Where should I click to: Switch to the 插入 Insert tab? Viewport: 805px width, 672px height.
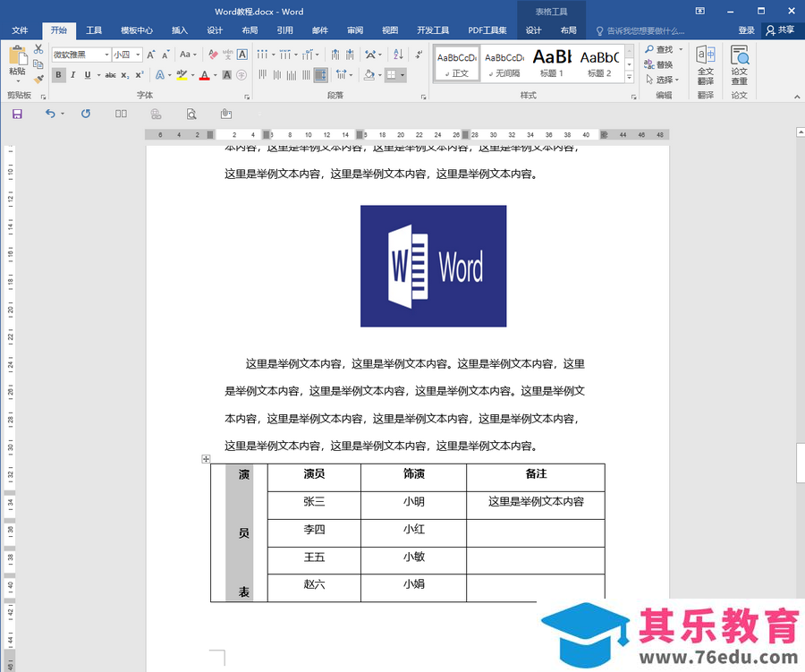point(179,30)
